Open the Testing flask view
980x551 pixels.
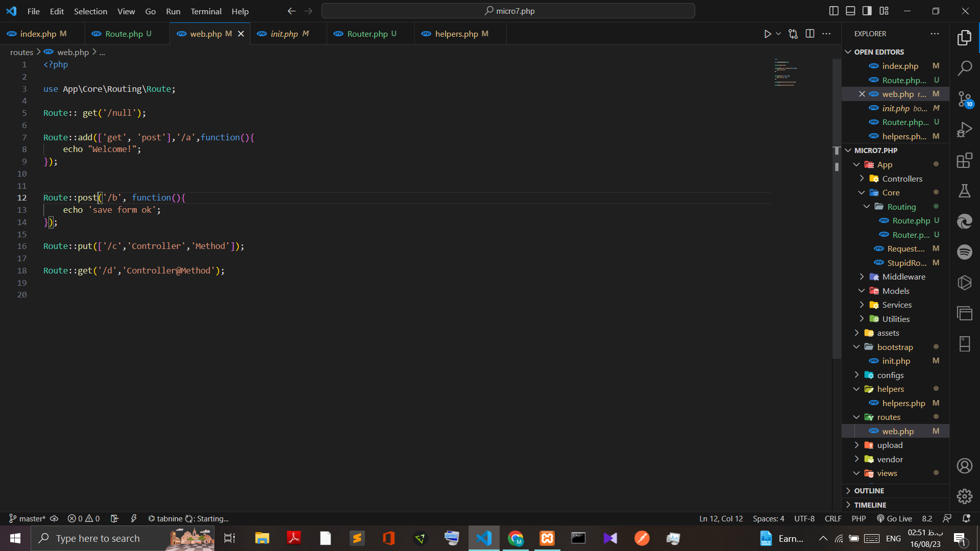point(964,191)
